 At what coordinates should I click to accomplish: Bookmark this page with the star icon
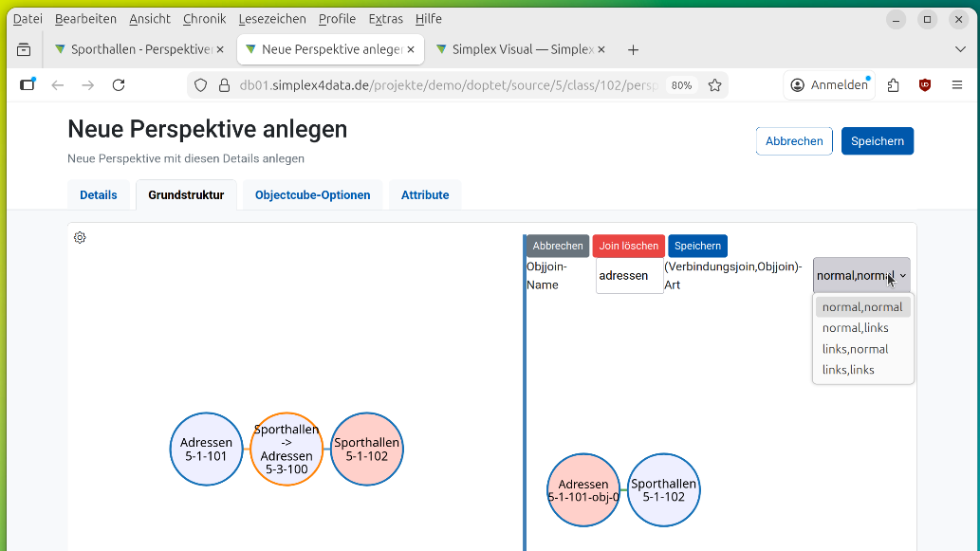(x=715, y=85)
